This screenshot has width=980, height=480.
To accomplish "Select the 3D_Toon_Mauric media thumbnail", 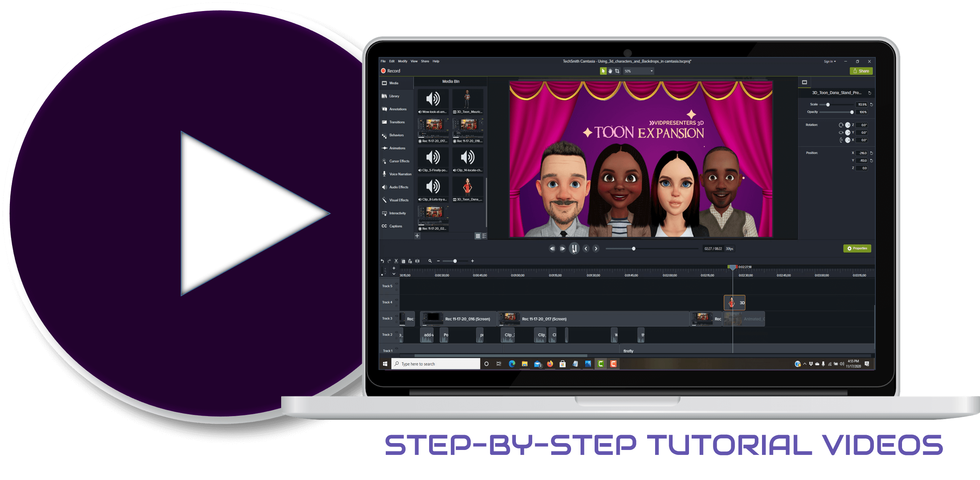I will (468, 102).
